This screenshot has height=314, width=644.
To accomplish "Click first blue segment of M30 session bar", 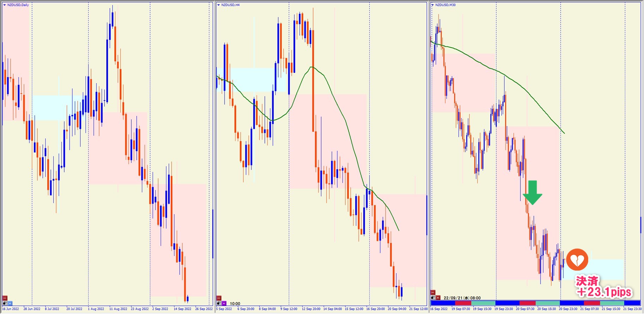I will point(443,303).
